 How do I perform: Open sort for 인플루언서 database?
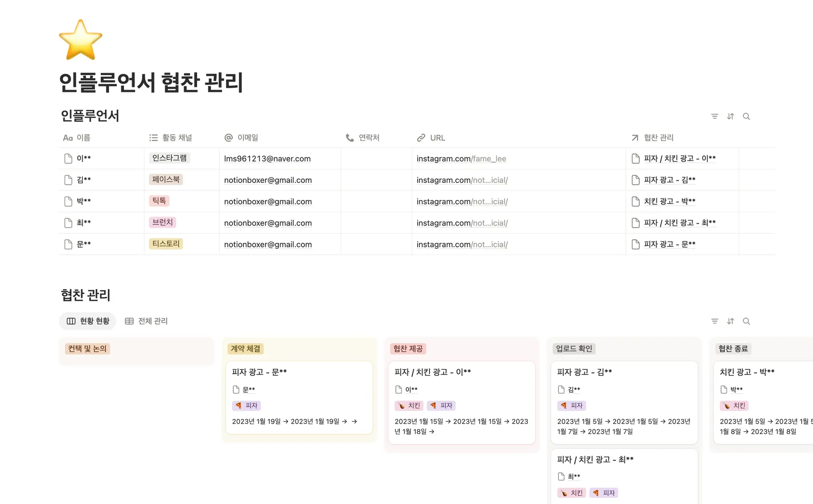click(x=731, y=116)
